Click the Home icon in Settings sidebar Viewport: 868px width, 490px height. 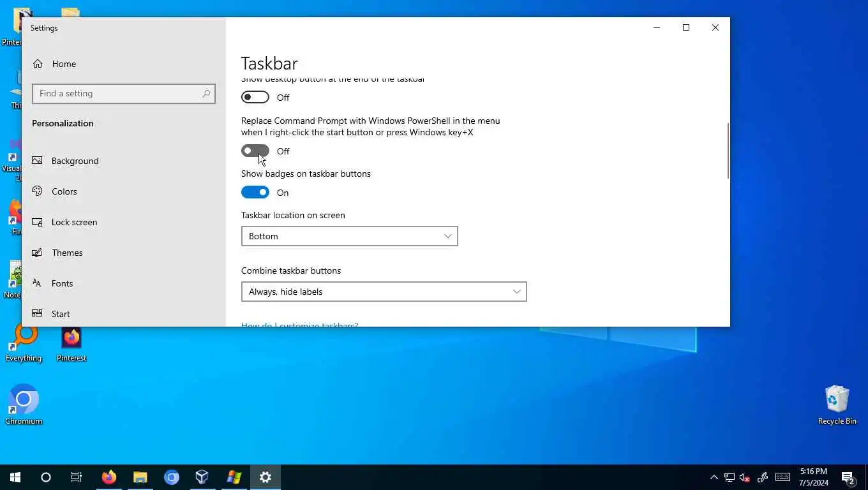pyautogui.click(x=38, y=64)
